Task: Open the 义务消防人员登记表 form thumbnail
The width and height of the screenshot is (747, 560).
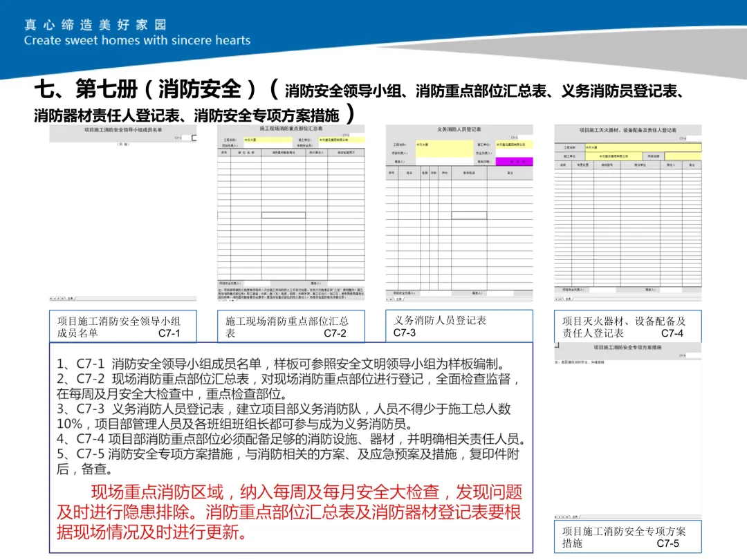Action: click(459, 213)
